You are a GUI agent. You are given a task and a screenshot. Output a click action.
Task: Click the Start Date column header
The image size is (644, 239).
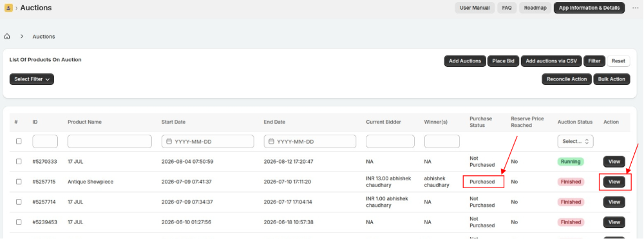(173, 122)
